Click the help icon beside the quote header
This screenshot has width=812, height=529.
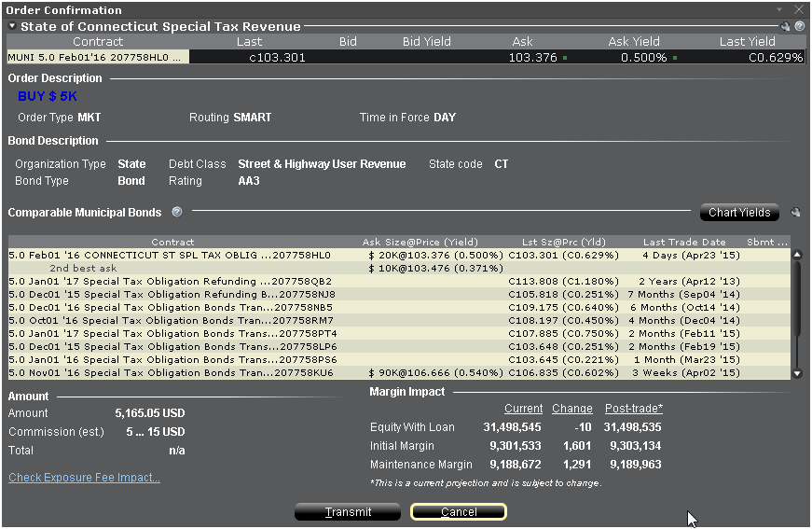pos(800,27)
